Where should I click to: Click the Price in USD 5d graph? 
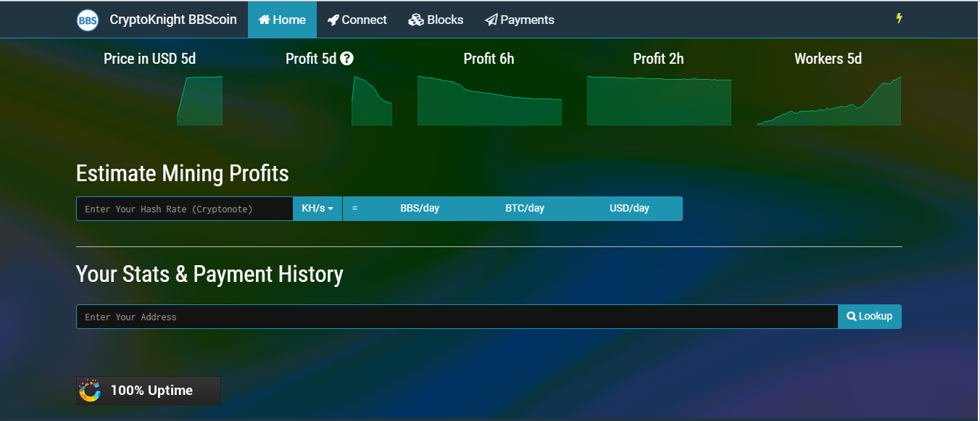[199, 101]
